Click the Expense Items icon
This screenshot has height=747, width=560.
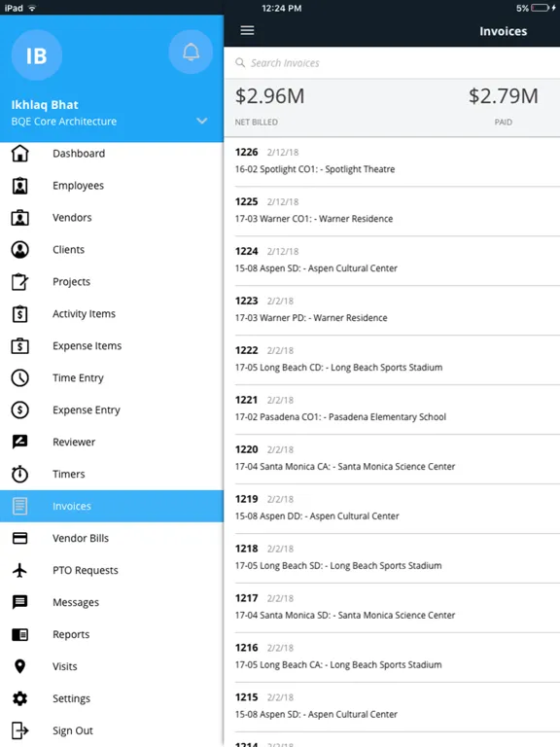(20, 346)
